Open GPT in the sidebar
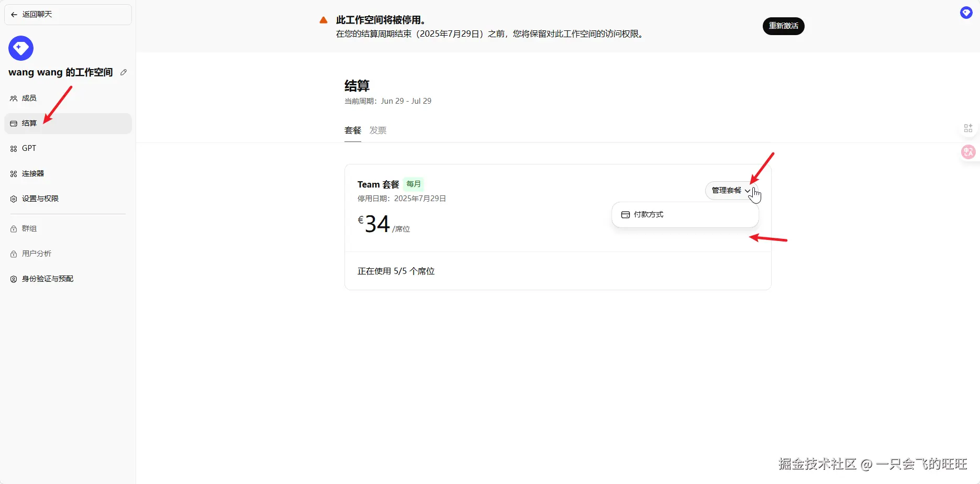980x484 pixels. coord(68,149)
